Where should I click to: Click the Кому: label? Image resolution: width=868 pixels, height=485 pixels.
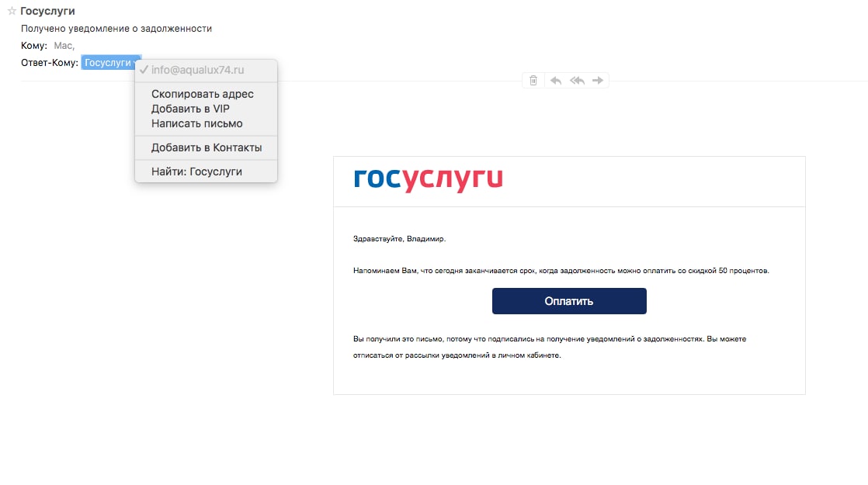click(34, 45)
